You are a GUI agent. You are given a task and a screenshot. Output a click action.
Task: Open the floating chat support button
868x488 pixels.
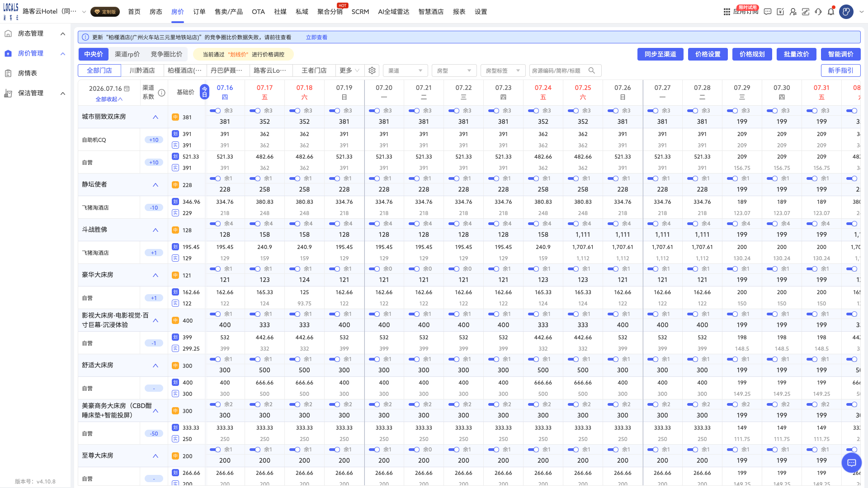(x=852, y=463)
